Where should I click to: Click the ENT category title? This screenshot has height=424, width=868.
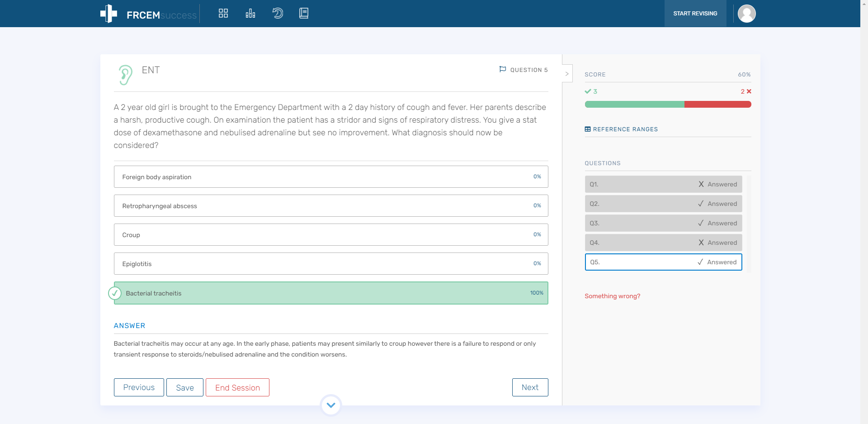click(151, 70)
